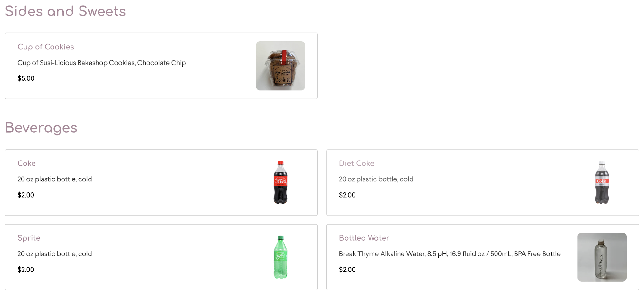Select the Sprite item title

[29, 238]
